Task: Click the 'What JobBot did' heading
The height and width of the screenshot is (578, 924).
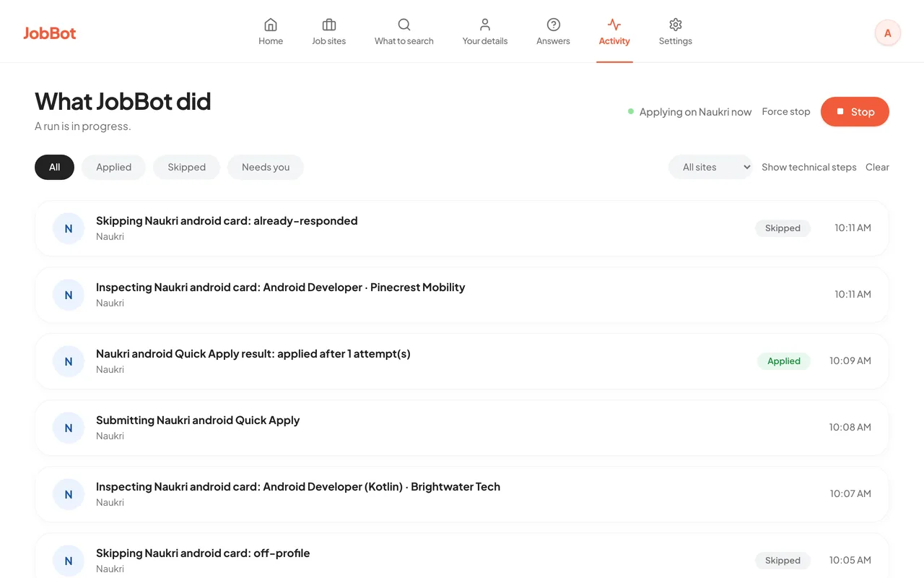Action: [x=123, y=101]
